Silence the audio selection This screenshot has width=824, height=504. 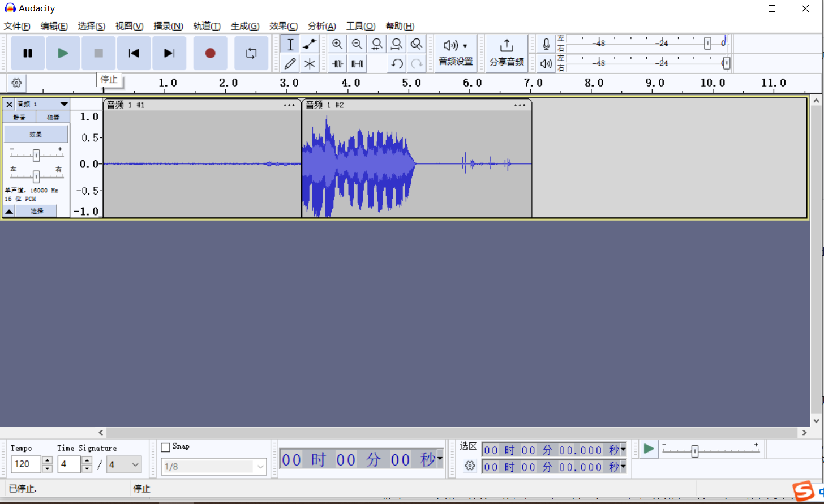[x=357, y=64]
